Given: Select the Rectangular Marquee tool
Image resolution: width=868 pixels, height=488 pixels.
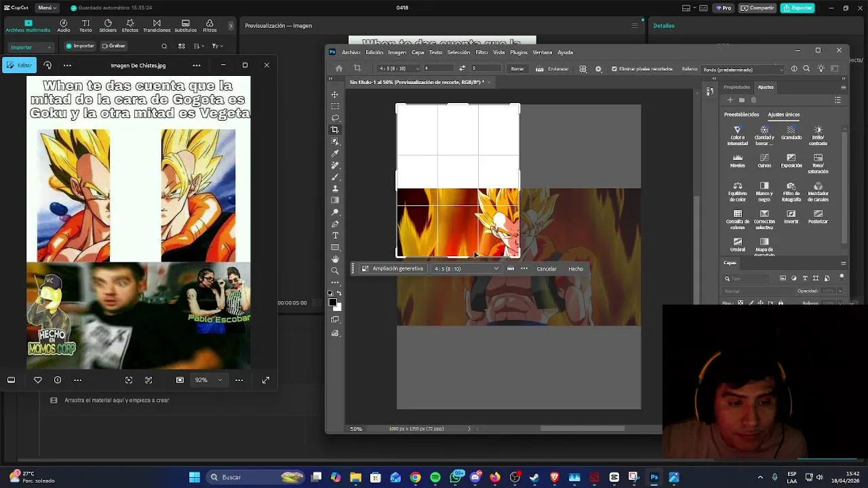Looking at the screenshot, I should (x=335, y=106).
